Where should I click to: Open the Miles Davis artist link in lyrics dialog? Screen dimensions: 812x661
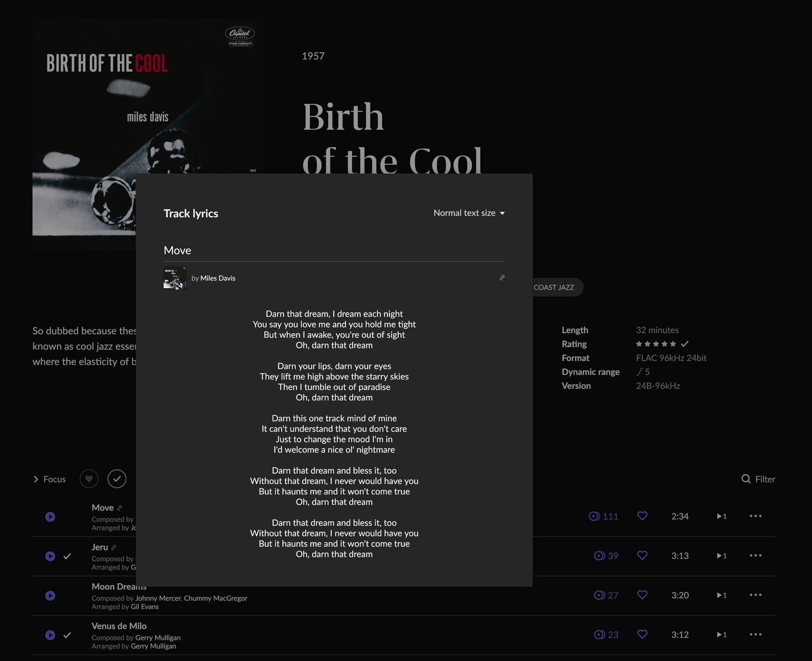click(218, 278)
